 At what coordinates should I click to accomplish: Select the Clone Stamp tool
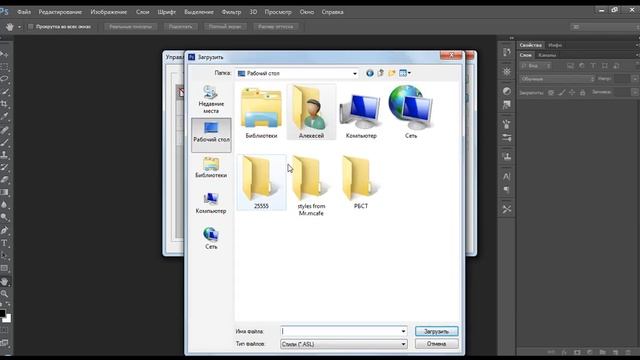point(4,155)
